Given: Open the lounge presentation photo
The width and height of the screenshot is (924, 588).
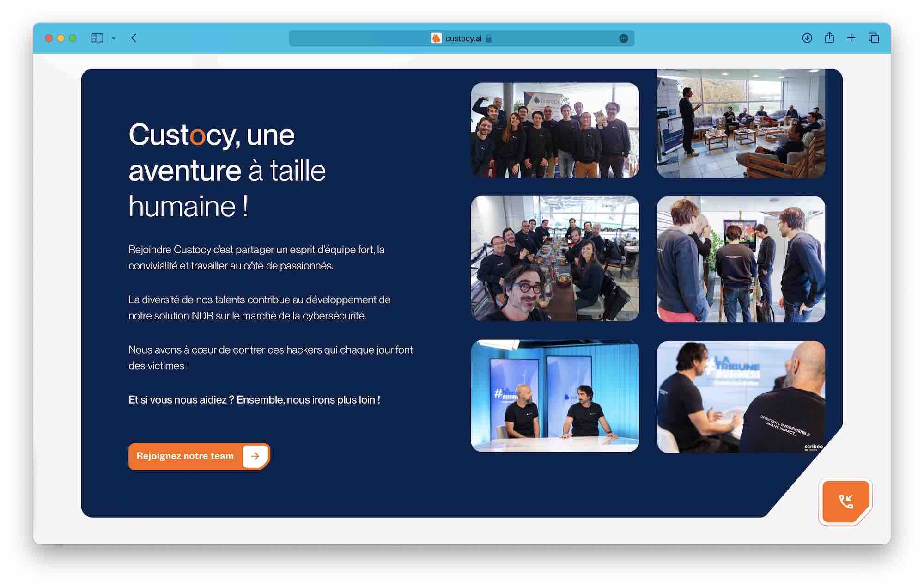Looking at the screenshot, I should coord(741,123).
